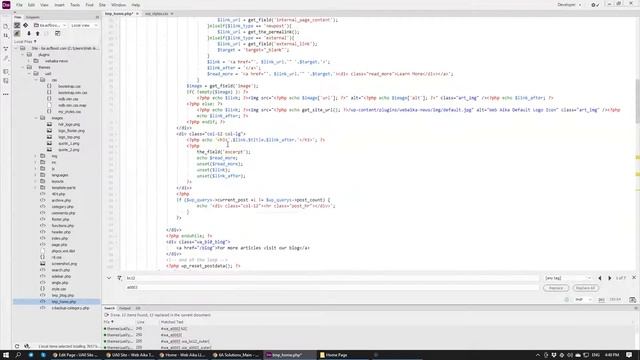The image size is (640, 360).
Task: Select the Snippets panel tab
Action: point(33,17)
